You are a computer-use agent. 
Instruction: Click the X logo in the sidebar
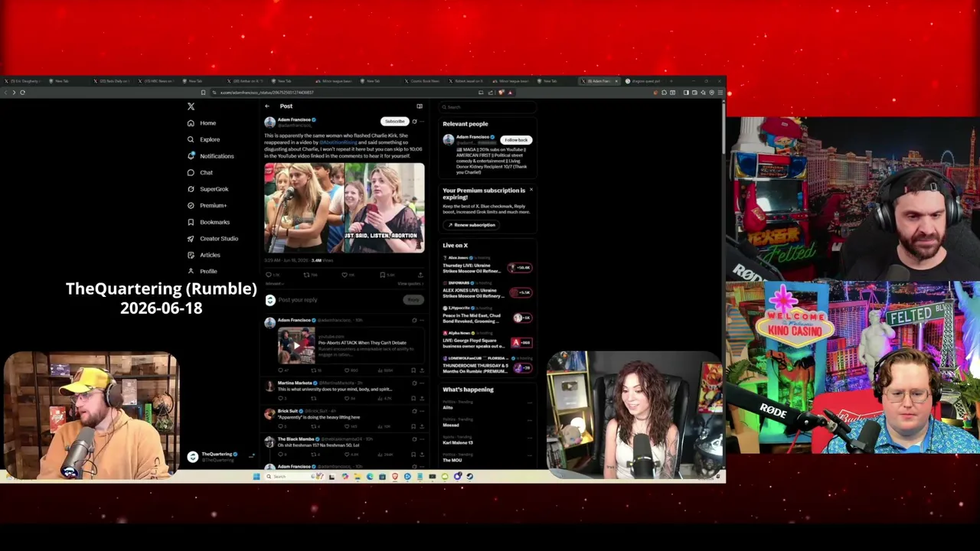pyautogui.click(x=191, y=106)
